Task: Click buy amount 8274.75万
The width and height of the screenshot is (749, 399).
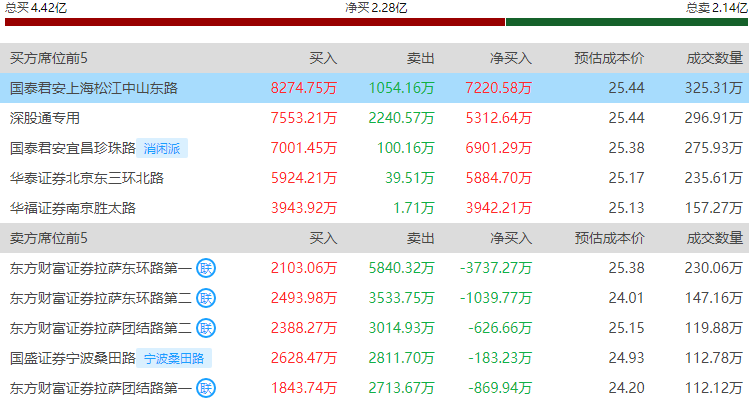Action: [304, 88]
